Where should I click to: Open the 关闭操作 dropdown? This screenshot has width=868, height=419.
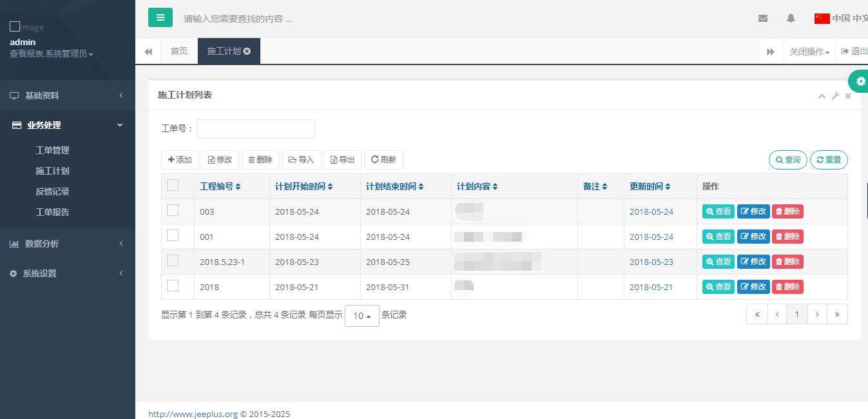[809, 52]
